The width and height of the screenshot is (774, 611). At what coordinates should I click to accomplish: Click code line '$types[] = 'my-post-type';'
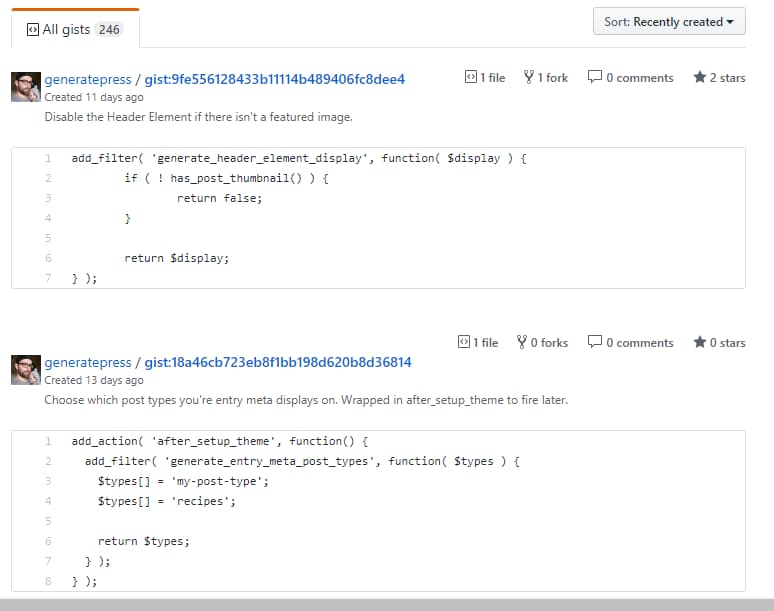tap(183, 481)
